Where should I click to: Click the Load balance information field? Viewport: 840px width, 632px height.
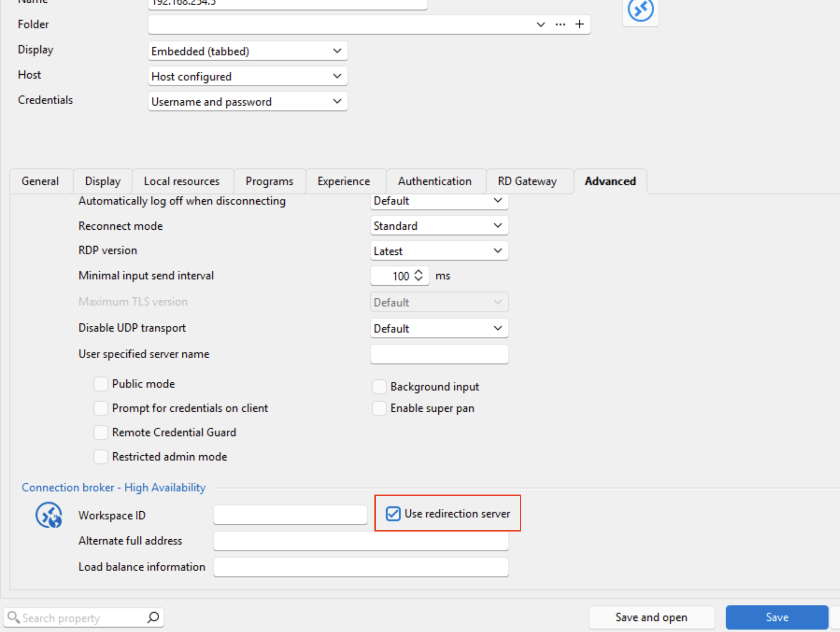(361, 567)
